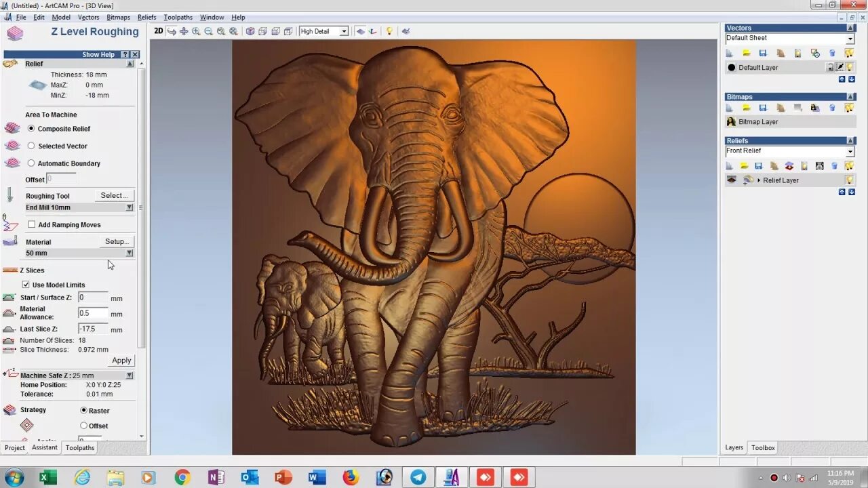Image resolution: width=868 pixels, height=488 pixels.
Task: Select Automatic Boundary radio option
Action: [x=31, y=163]
